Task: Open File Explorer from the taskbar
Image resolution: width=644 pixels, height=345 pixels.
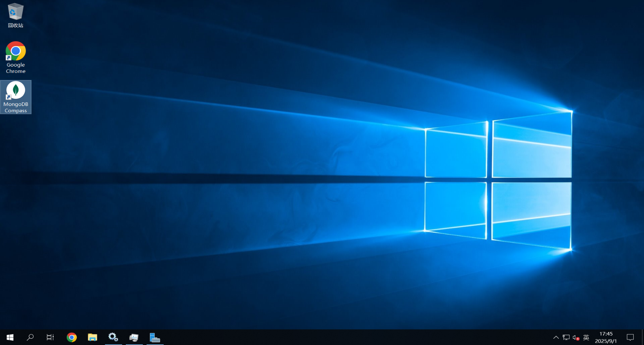Action: click(x=92, y=338)
